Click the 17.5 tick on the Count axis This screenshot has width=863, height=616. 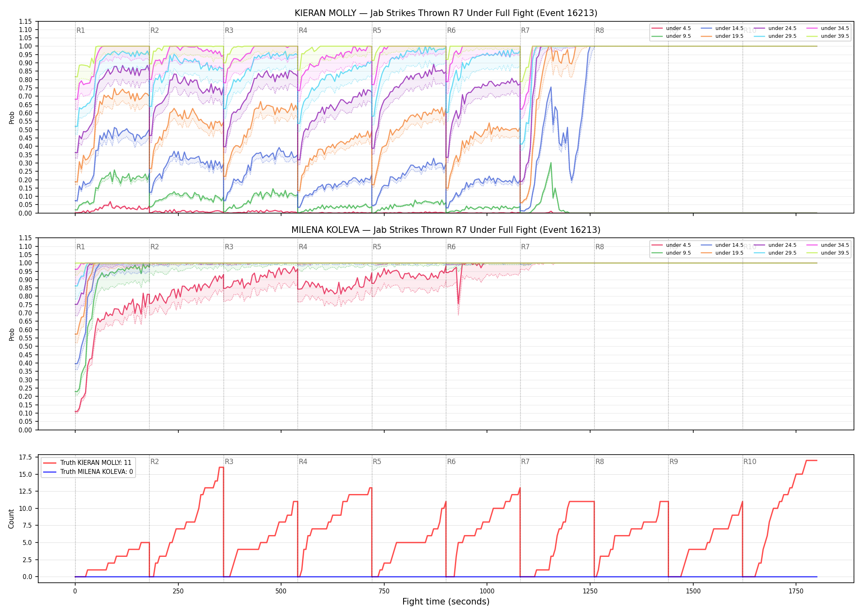coord(25,457)
